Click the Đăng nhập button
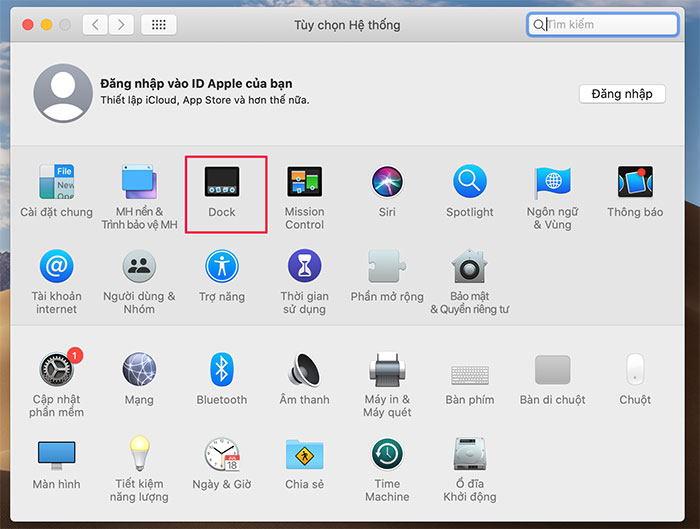This screenshot has height=529, width=700. 622,94
